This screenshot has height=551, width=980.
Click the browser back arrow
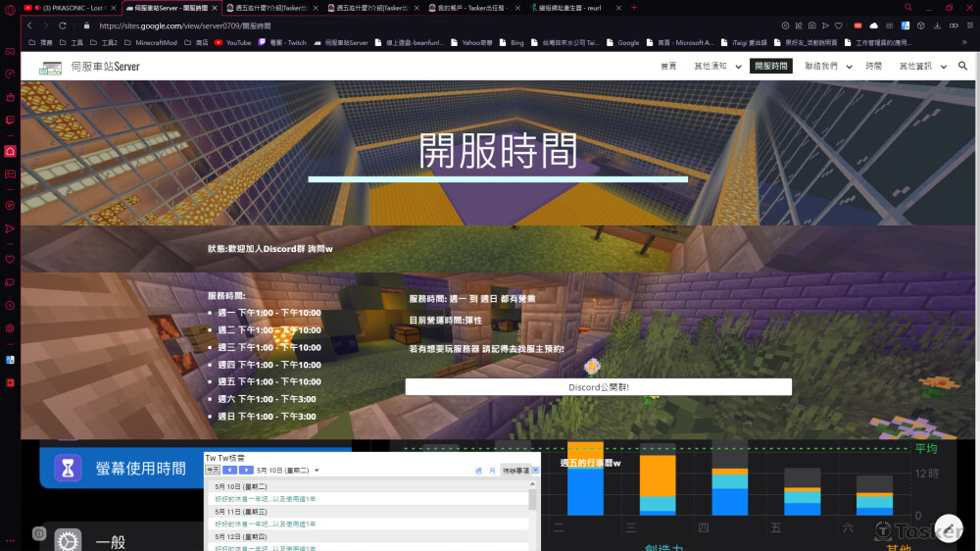pyautogui.click(x=29, y=25)
